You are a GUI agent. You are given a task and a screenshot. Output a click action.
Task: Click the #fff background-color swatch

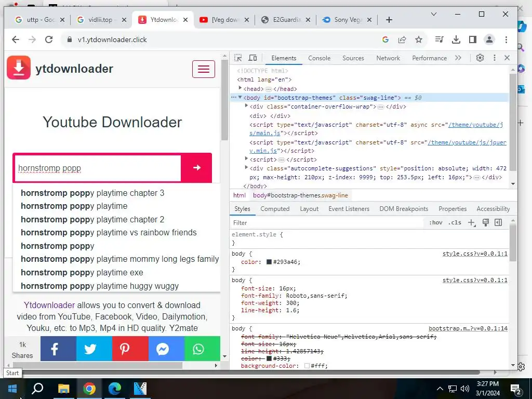[x=307, y=366]
